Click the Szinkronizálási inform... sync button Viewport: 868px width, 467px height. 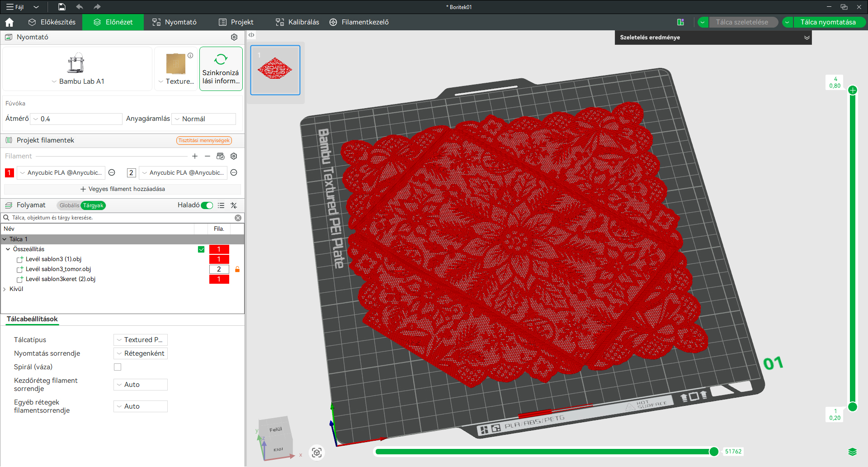[x=221, y=69]
